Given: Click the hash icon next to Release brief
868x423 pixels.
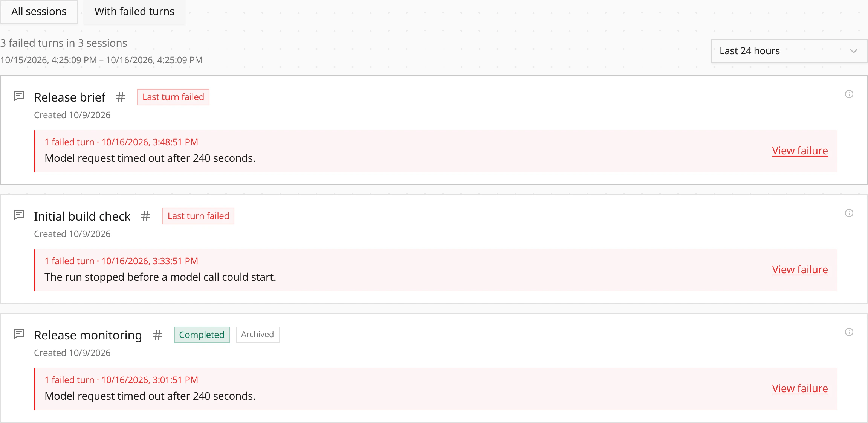Looking at the screenshot, I should pos(121,97).
